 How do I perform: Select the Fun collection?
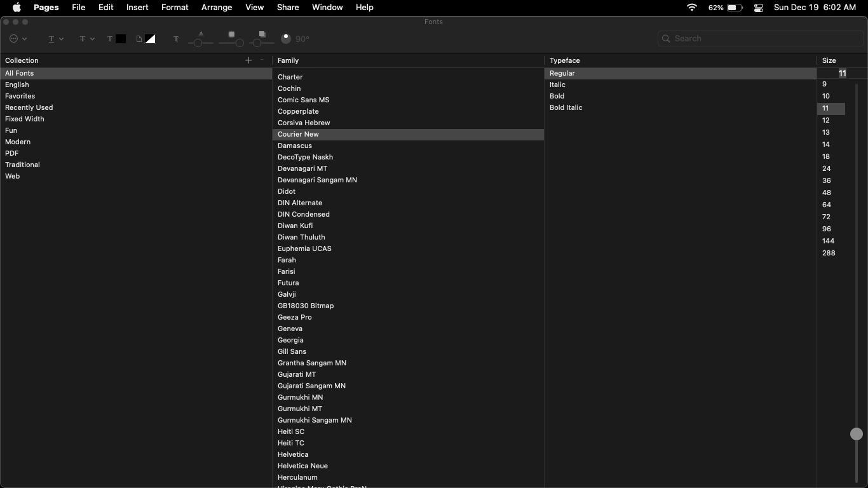[x=136, y=130]
